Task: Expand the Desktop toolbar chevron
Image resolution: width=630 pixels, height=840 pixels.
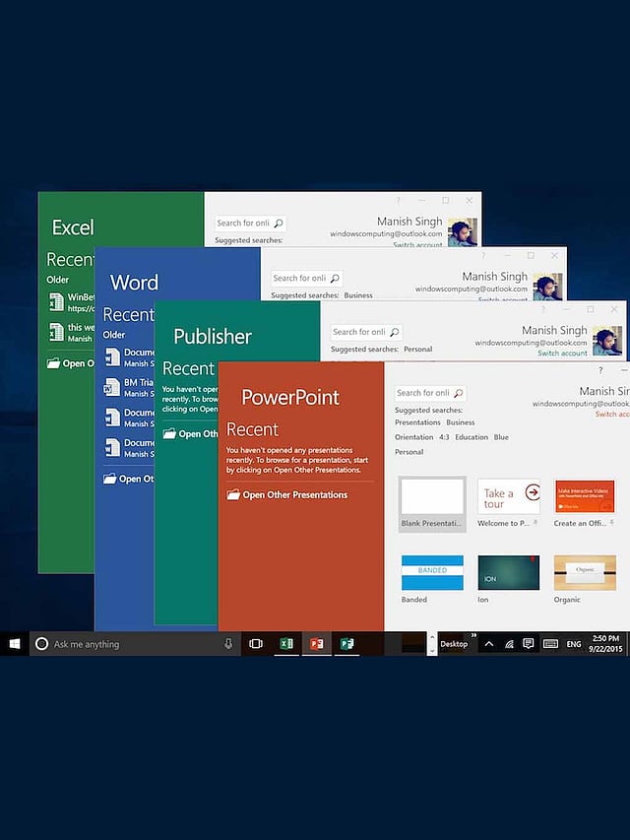Action: [474, 636]
